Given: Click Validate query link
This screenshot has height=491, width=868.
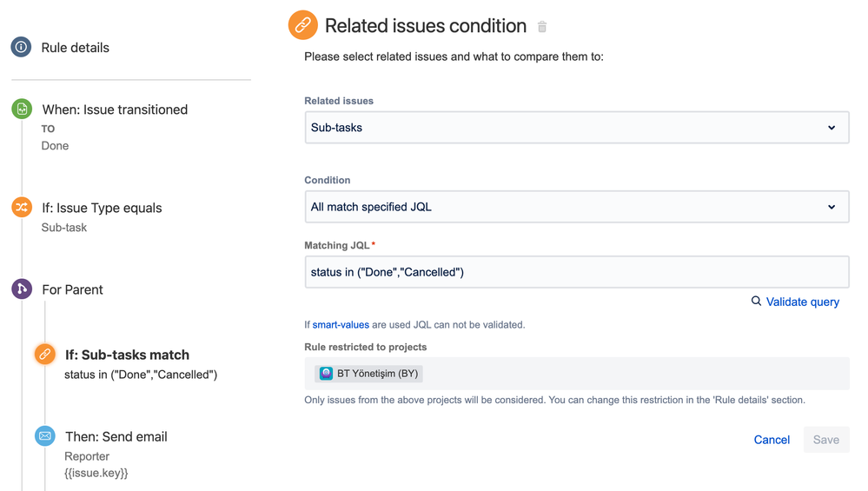Looking at the screenshot, I should (x=802, y=302).
